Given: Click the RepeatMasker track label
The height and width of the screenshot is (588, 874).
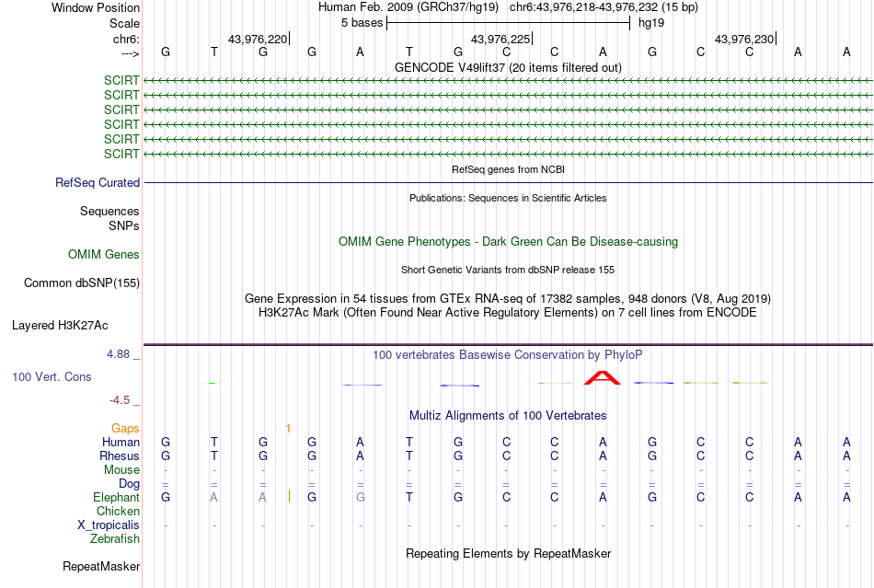Looking at the screenshot, I should click(101, 566).
